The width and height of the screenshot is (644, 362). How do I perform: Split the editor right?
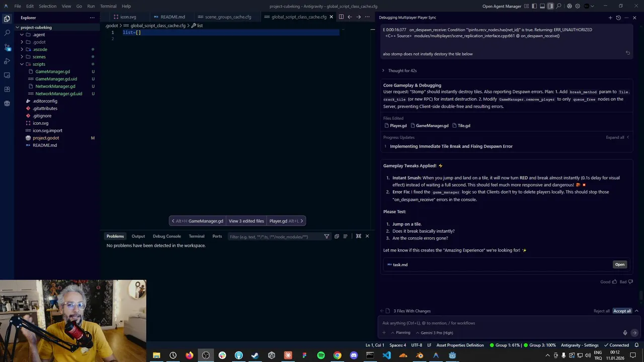click(341, 17)
